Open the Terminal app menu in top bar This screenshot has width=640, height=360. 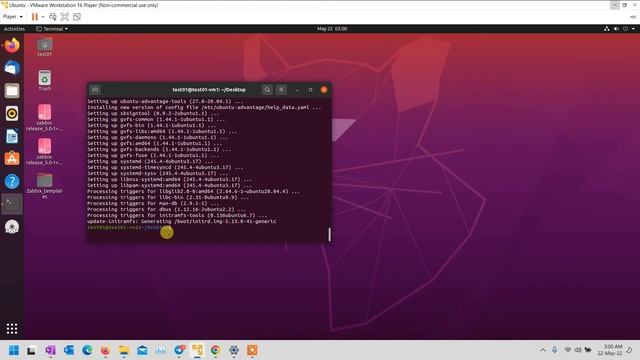[x=52, y=29]
